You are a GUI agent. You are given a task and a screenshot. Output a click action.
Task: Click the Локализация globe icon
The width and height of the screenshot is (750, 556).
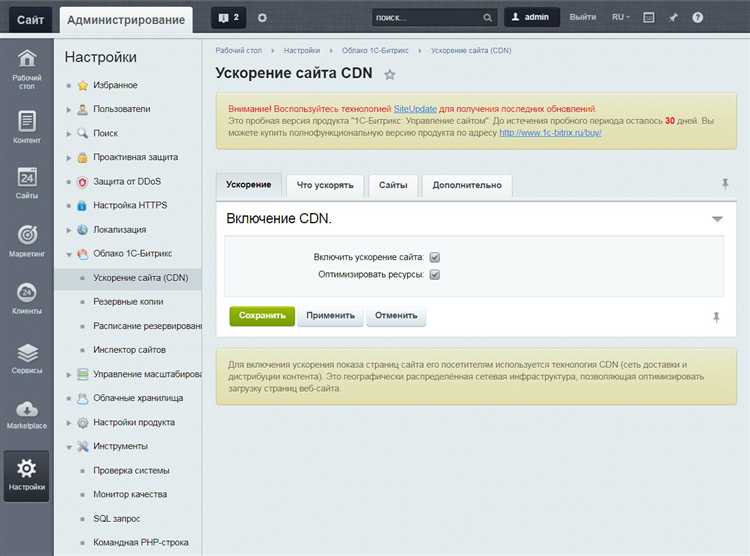point(83,230)
